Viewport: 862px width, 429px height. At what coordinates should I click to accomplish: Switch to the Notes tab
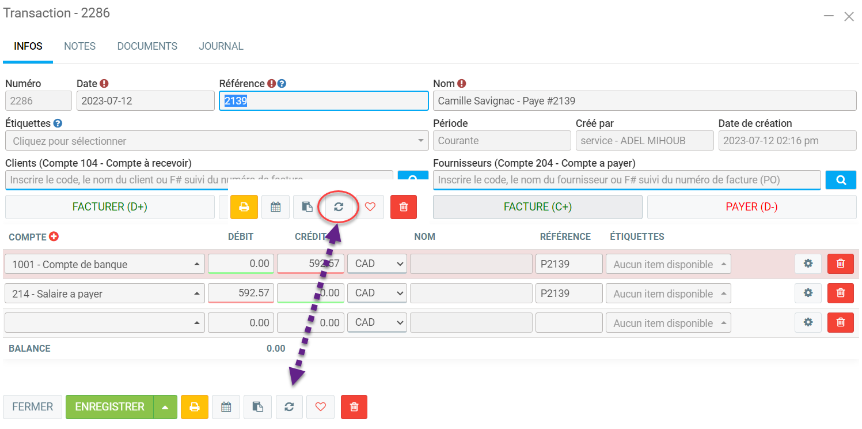click(79, 46)
